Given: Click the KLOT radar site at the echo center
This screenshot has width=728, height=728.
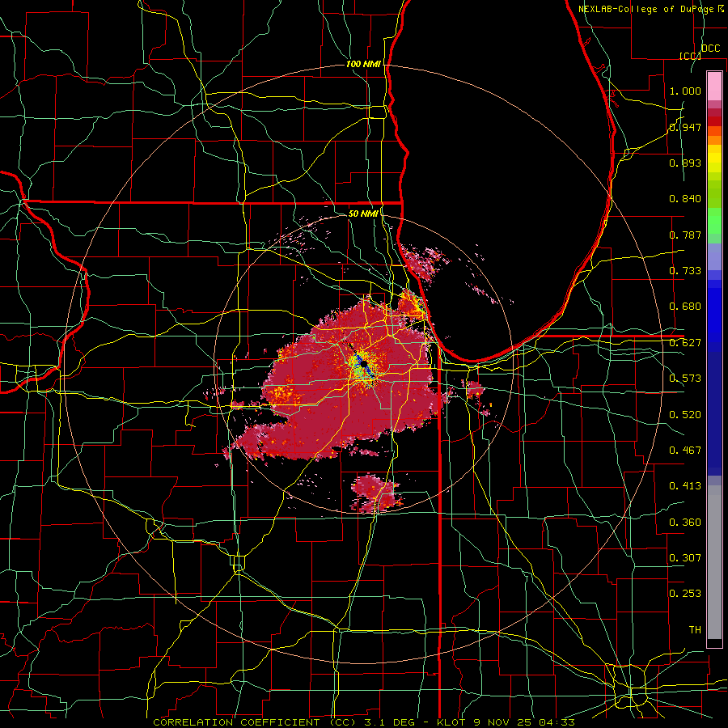Looking at the screenshot, I should [363, 363].
